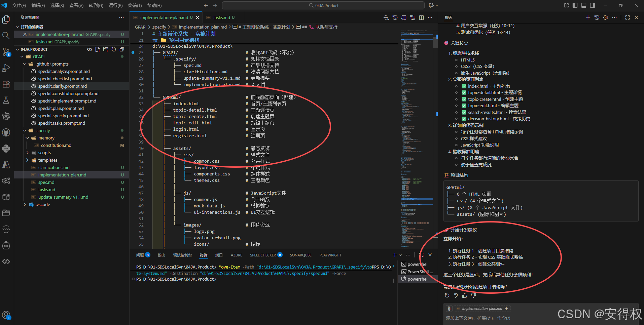Open the Run and Debug view
Image resolution: width=644 pixels, height=325 pixels.
point(6,68)
